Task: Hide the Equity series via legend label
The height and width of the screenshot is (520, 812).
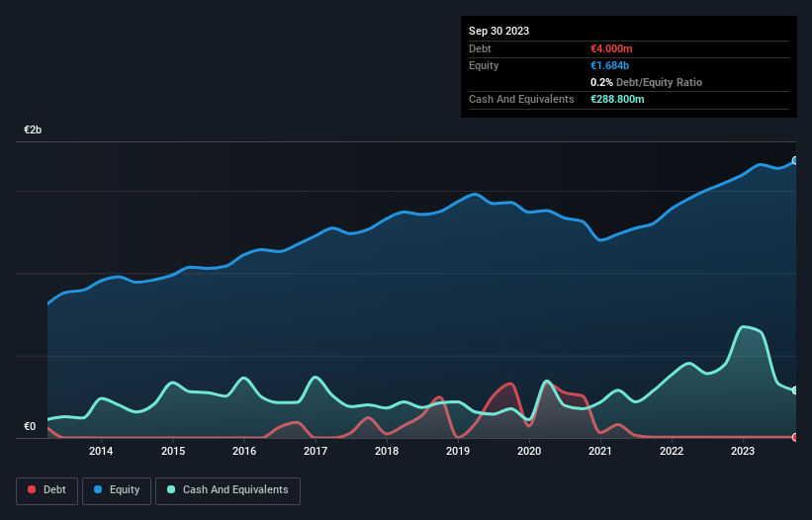Action: click(124, 489)
